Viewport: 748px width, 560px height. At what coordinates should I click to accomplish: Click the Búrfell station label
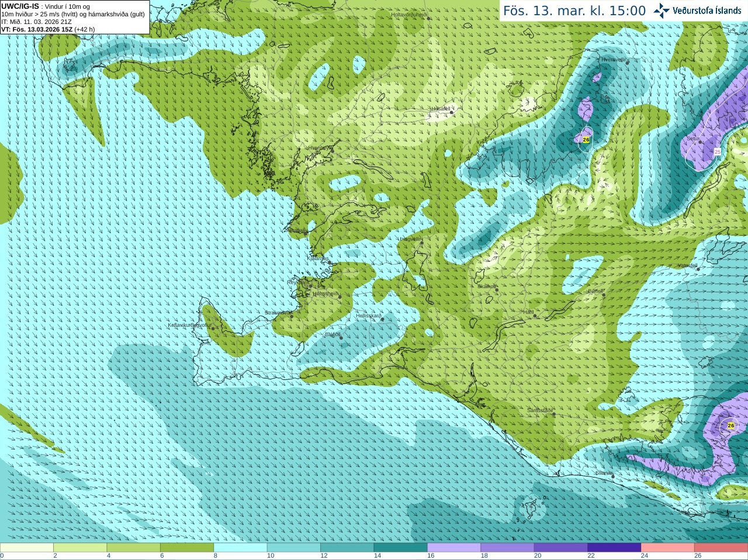(x=595, y=291)
